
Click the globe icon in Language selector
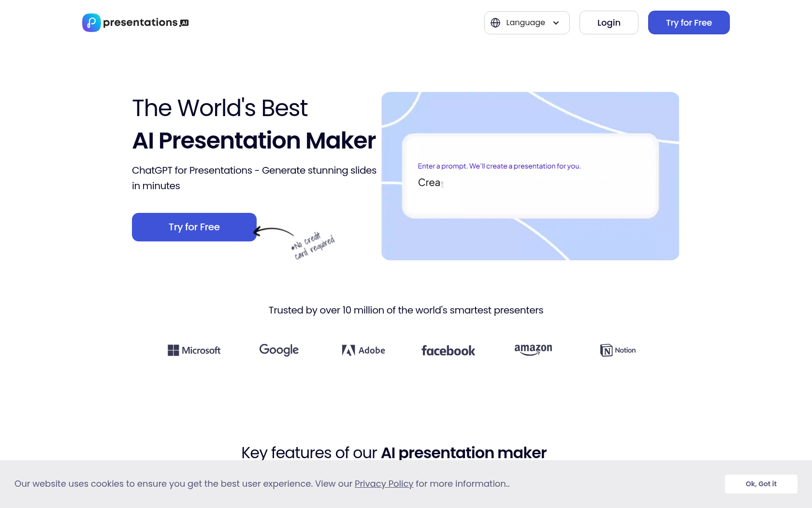pos(495,23)
